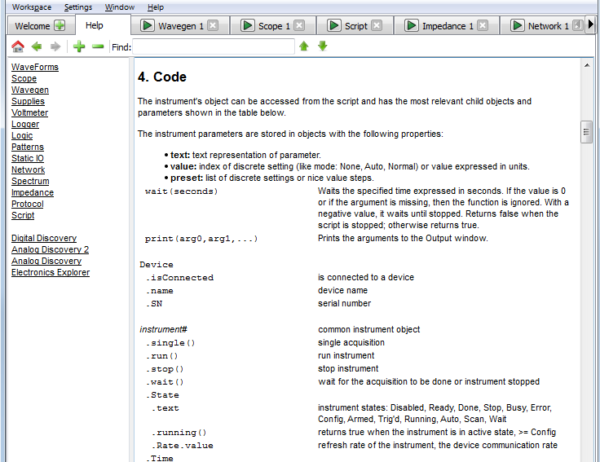Navigate back with green left arrow
The height and width of the screenshot is (462, 600).
(36, 47)
